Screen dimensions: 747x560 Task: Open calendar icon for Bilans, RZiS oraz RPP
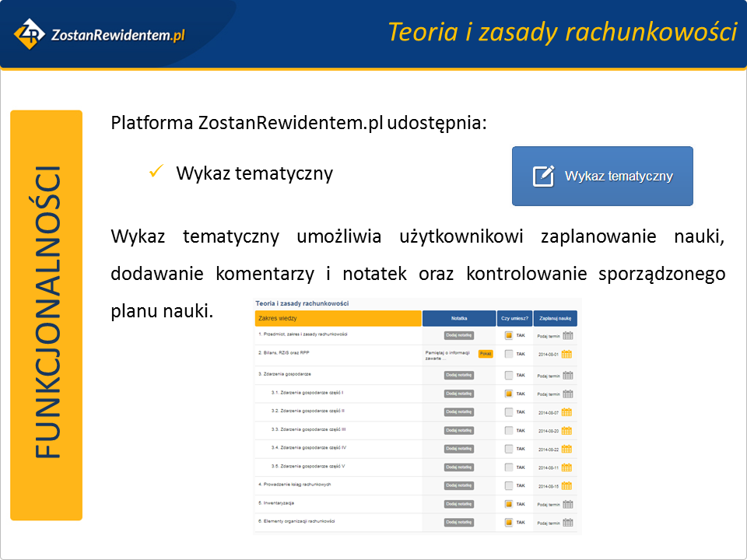point(567,354)
